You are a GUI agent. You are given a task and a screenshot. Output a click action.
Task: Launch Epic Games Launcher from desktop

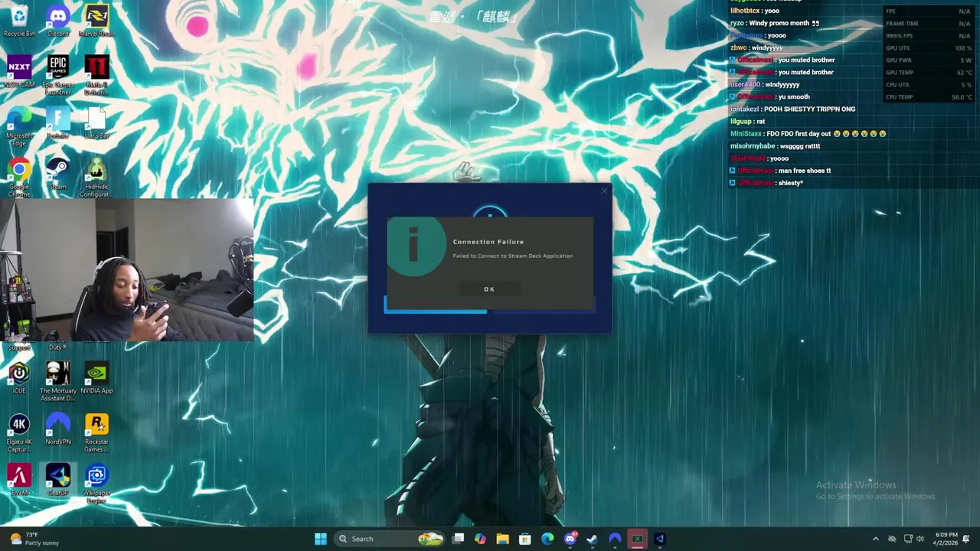click(58, 75)
